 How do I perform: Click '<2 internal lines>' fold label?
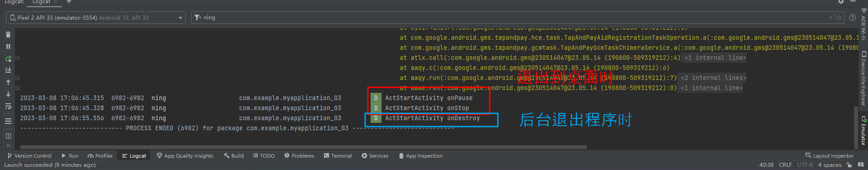(712, 78)
